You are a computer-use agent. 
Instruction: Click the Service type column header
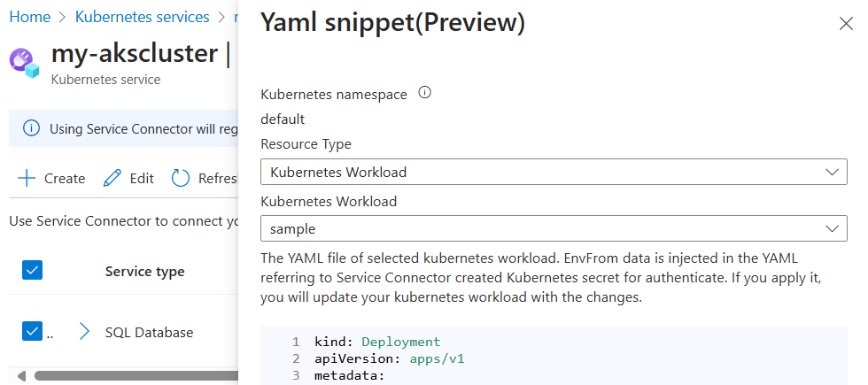pyautogui.click(x=144, y=272)
